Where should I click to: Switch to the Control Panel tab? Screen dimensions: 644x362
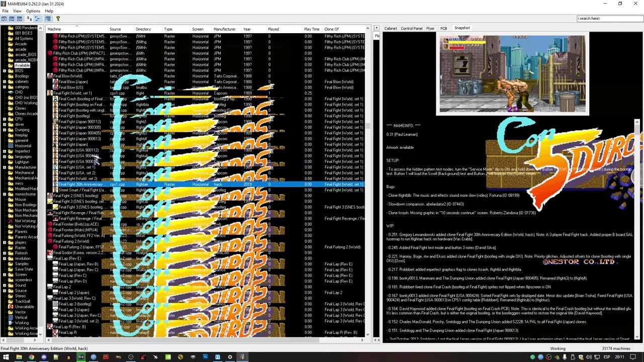[411, 29]
